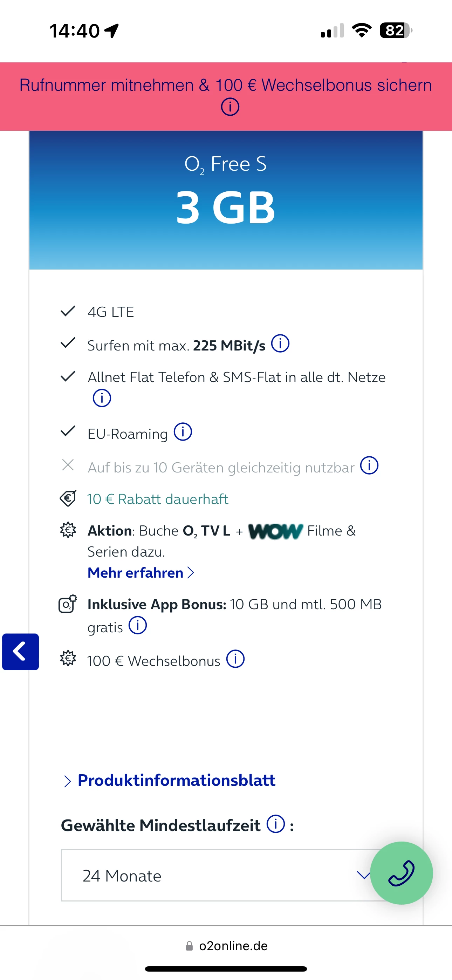Expand the Produktinformationsblatt link

tap(176, 780)
